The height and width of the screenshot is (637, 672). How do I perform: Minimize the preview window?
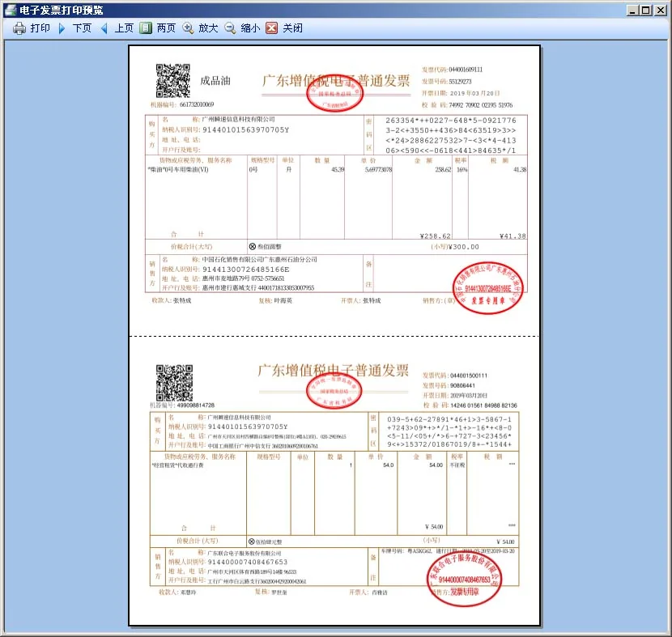point(632,10)
